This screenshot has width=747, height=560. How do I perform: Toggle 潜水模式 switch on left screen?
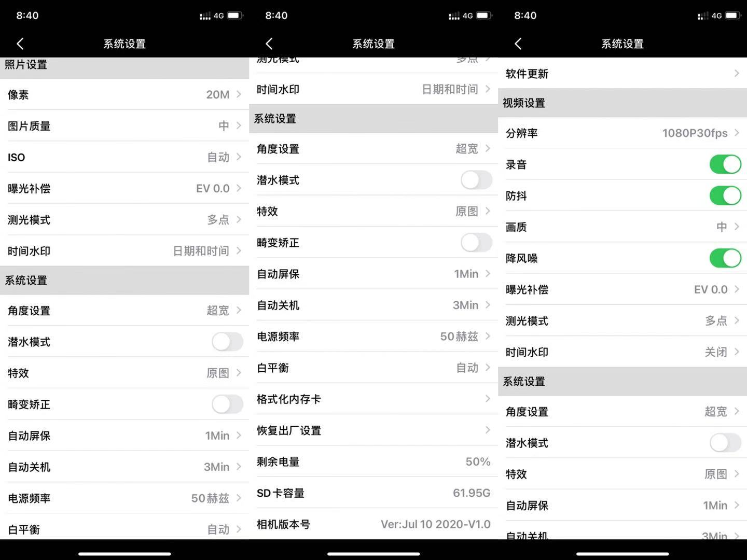coord(227,342)
